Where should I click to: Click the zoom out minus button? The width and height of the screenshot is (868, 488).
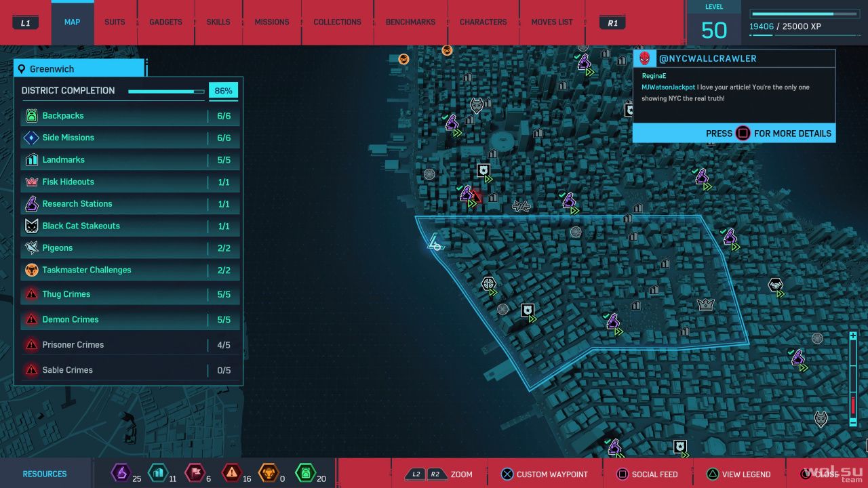[x=853, y=422]
